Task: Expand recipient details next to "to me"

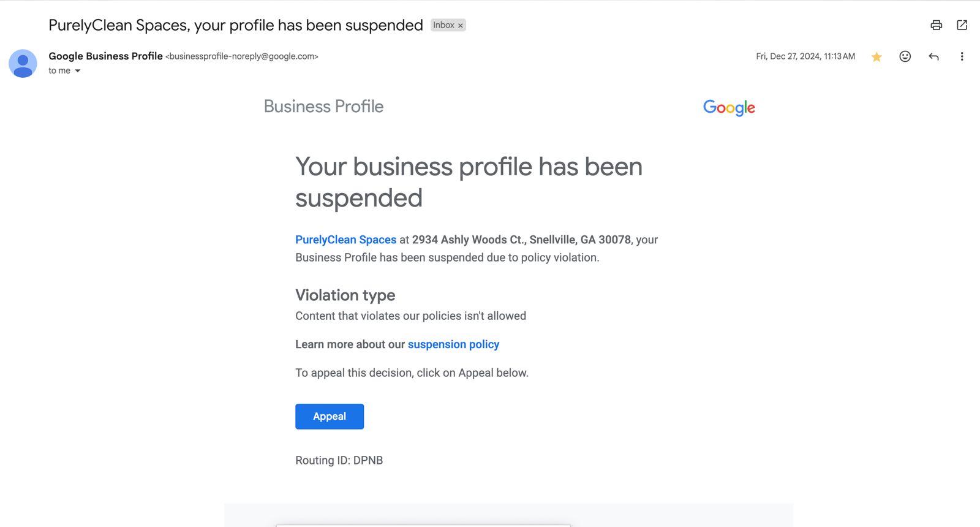Action: point(78,71)
